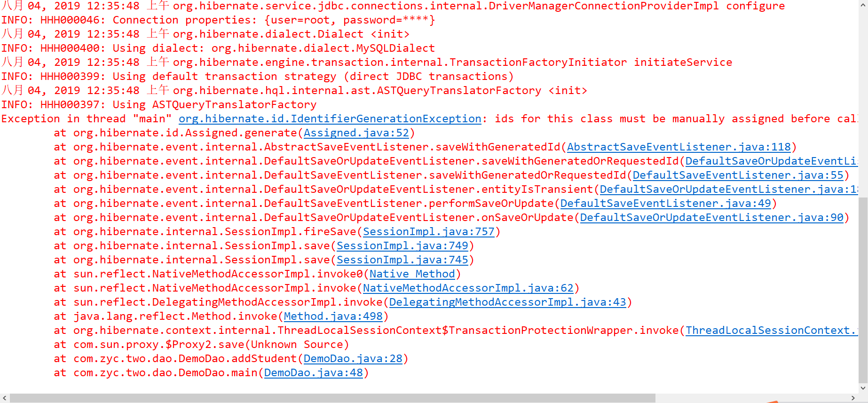Open the IdentifierGenerationException link
This screenshot has height=403, width=868.
point(330,119)
